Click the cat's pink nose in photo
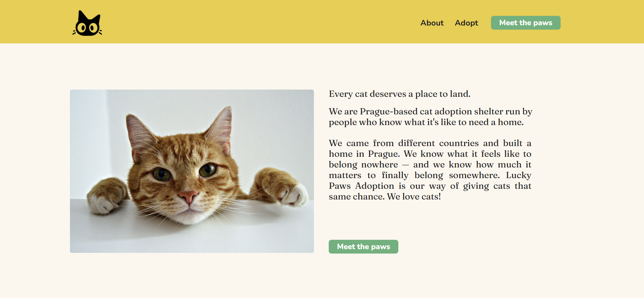Viewport: 644px width, 298px height. [188, 197]
